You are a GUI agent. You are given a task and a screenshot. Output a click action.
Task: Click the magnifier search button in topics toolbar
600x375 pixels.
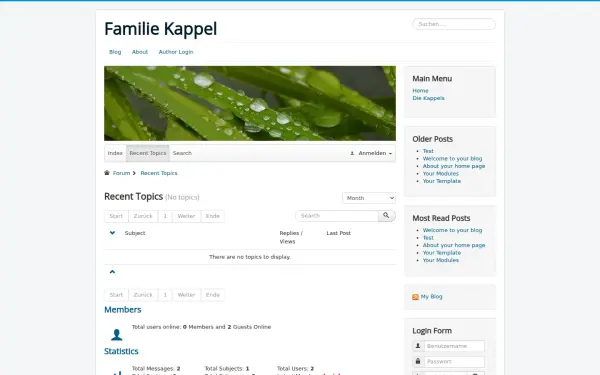click(x=387, y=216)
